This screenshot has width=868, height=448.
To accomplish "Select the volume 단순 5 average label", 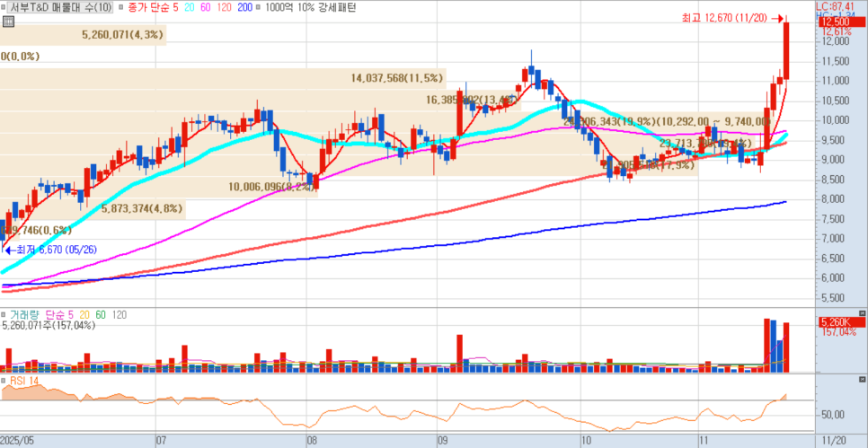I will click(60, 315).
